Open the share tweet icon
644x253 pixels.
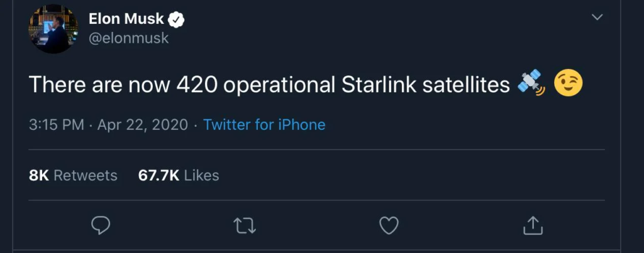point(533,224)
